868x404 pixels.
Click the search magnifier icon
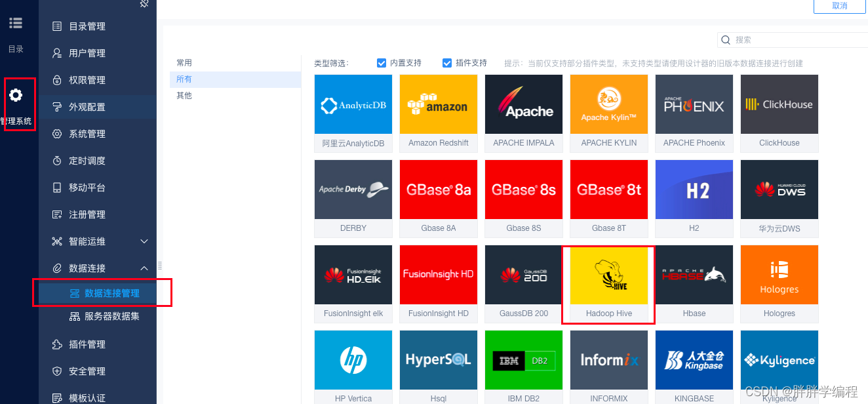coord(726,40)
